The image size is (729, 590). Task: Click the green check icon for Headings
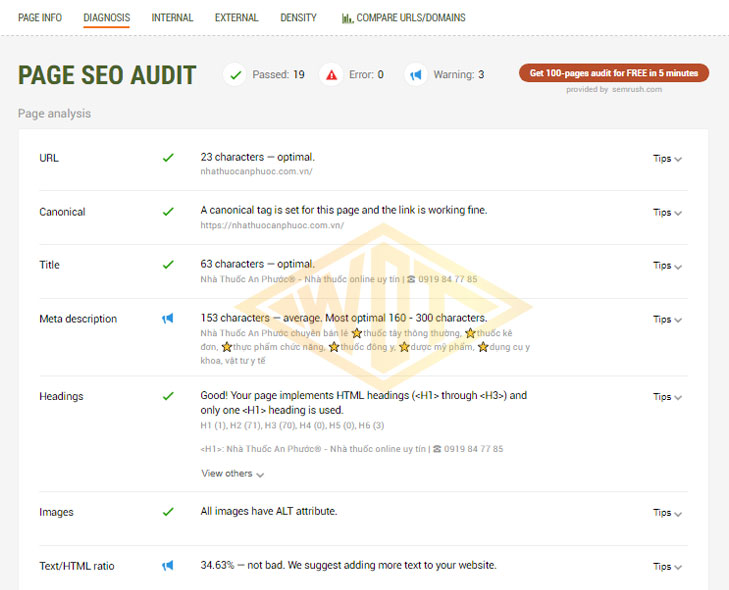(168, 396)
